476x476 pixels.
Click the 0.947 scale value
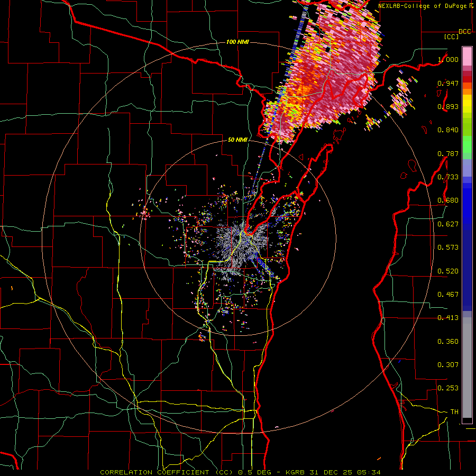(448, 83)
